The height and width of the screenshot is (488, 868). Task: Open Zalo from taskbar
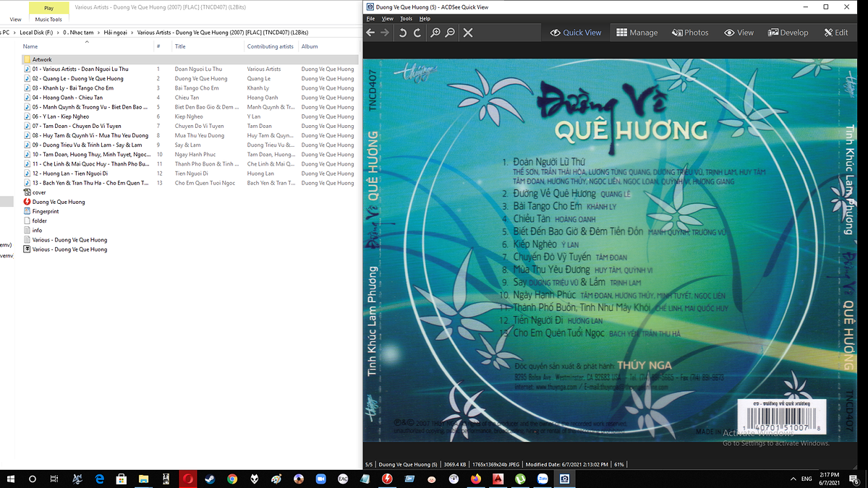point(542,479)
